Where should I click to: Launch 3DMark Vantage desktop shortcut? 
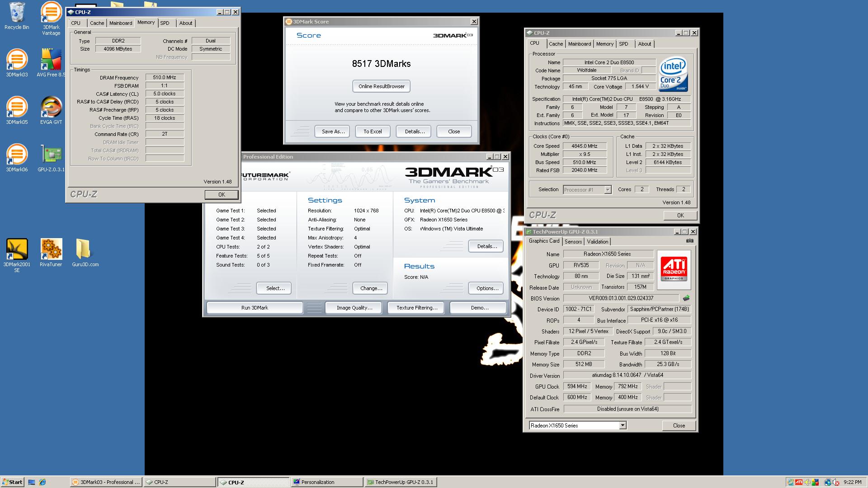51,19
